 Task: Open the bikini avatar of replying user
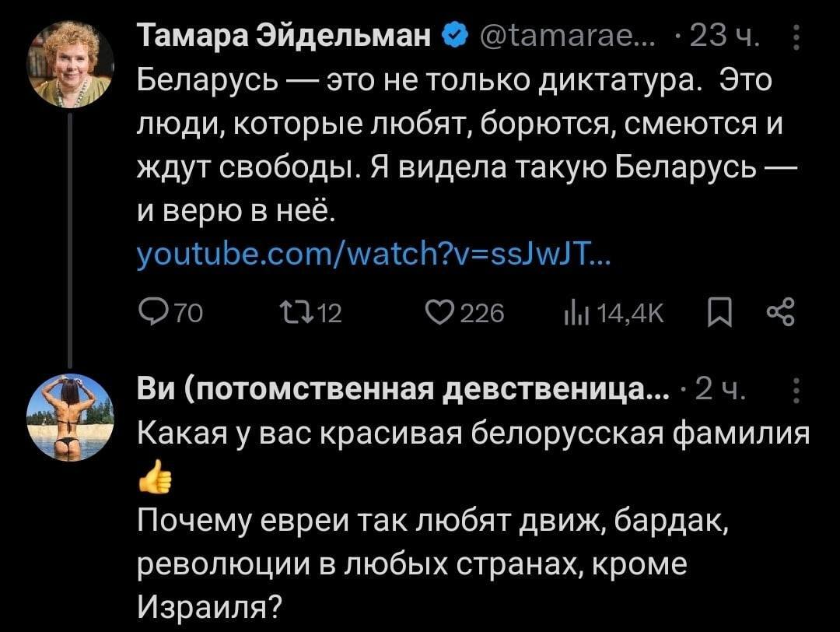click(71, 416)
